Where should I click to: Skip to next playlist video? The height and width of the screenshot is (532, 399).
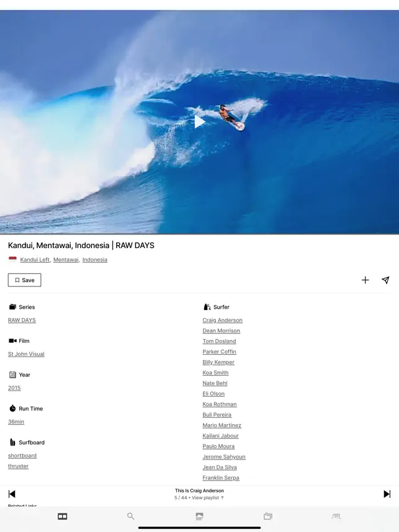(387, 494)
